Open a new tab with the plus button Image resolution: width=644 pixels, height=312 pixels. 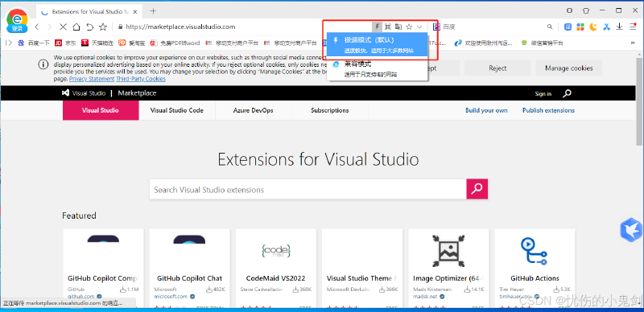coord(153,11)
